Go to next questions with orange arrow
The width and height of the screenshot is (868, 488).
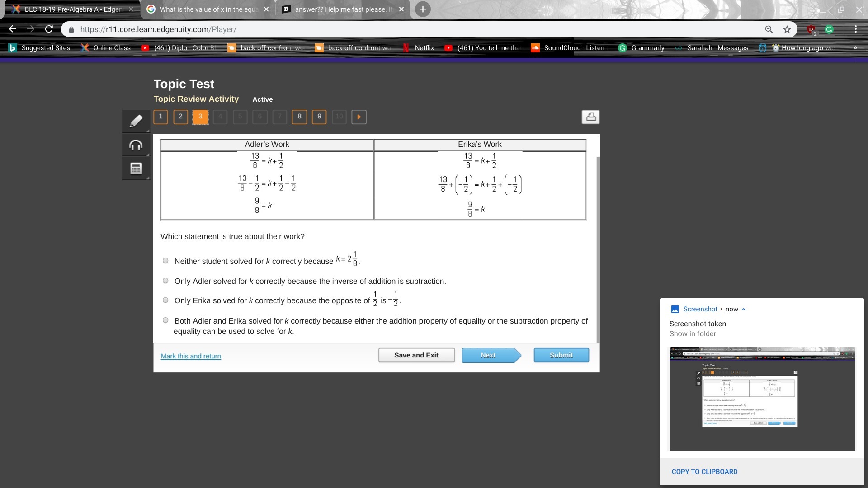pyautogui.click(x=359, y=117)
